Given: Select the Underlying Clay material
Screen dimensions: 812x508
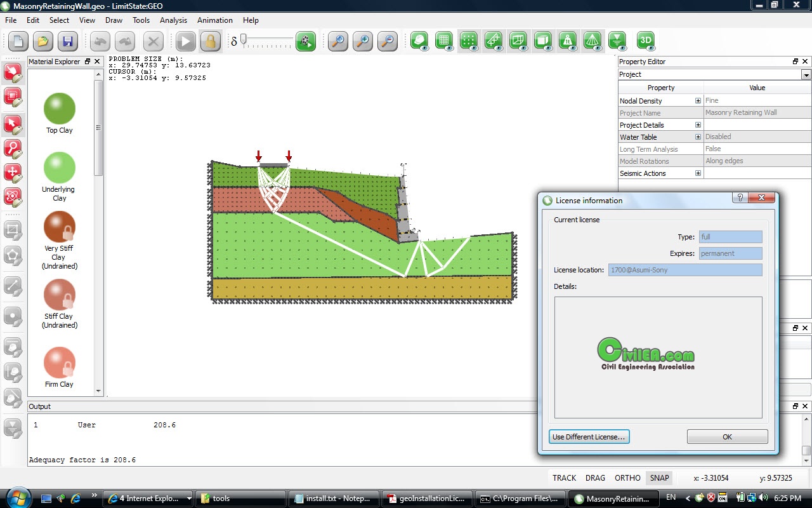Looking at the screenshot, I should pos(60,168).
